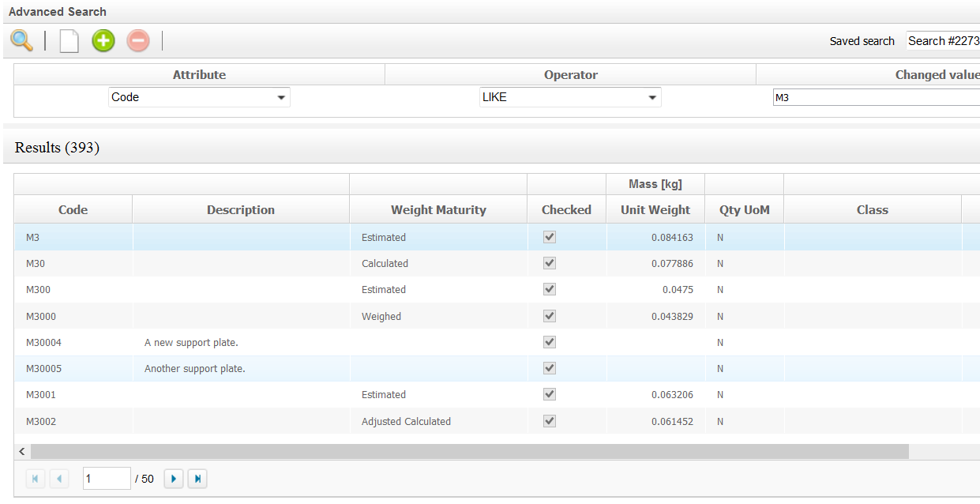Run the search with the magnifier icon

(x=22, y=40)
